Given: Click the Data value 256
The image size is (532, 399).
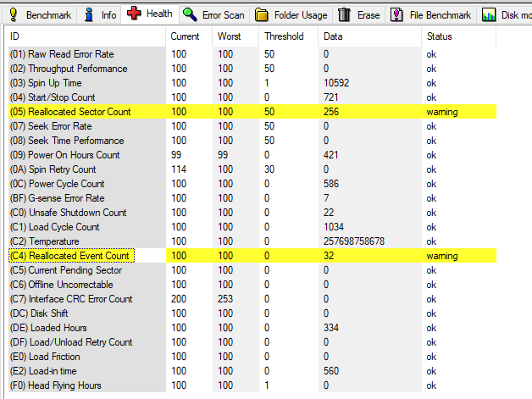Looking at the screenshot, I should coord(331,112).
